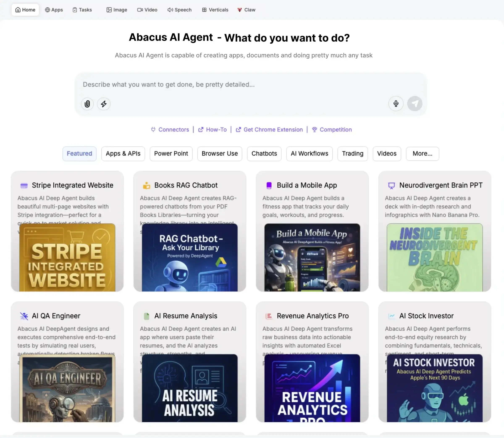This screenshot has width=504, height=438.
Task: Go to Video in the top navigation
Action: coord(147,10)
